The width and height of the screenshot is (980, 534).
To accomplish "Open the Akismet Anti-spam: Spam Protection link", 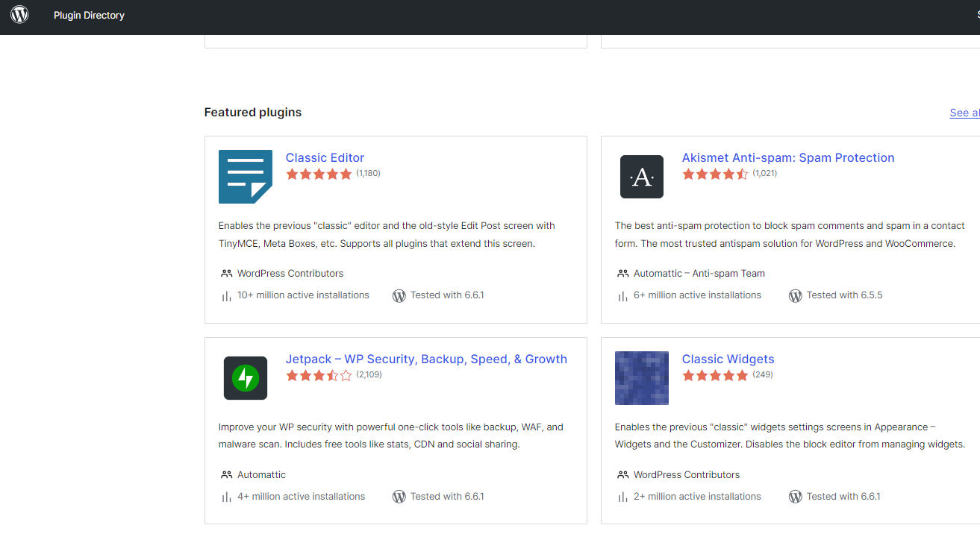I will click(x=787, y=157).
